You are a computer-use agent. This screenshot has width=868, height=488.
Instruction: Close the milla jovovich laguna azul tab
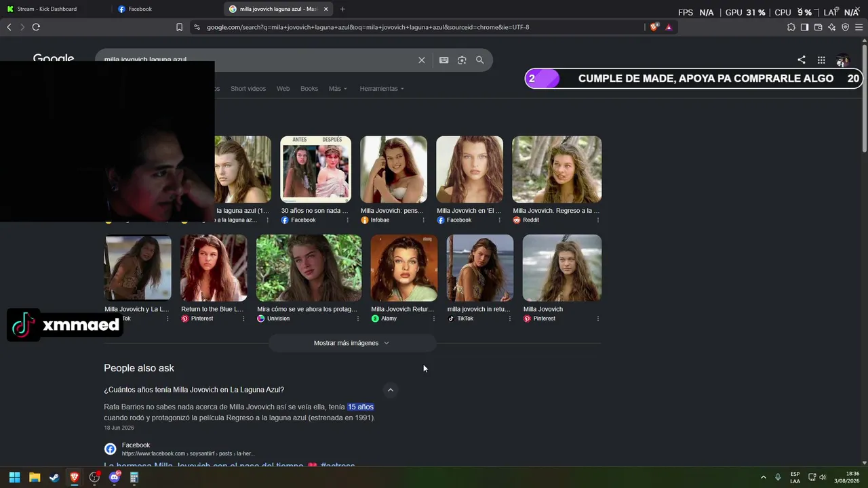tap(325, 9)
